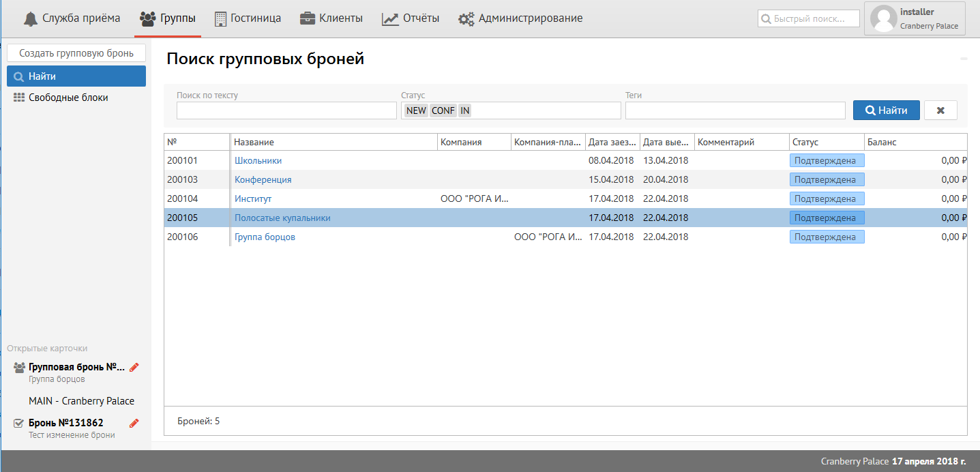The height and width of the screenshot is (472, 980).
Task: Switch to the Группы tab
Action: (x=168, y=18)
